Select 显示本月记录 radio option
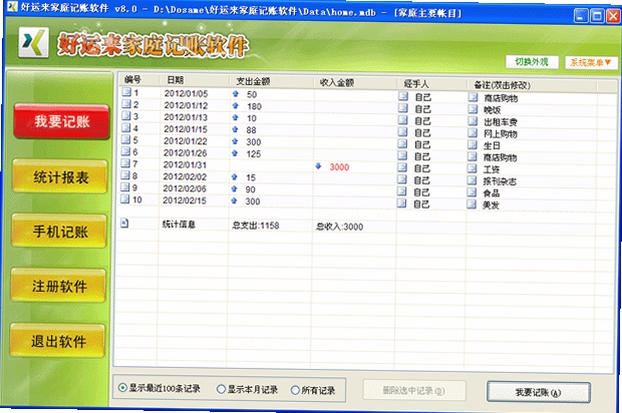The width and height of the screenshot is (622, 413). [221, 389]
